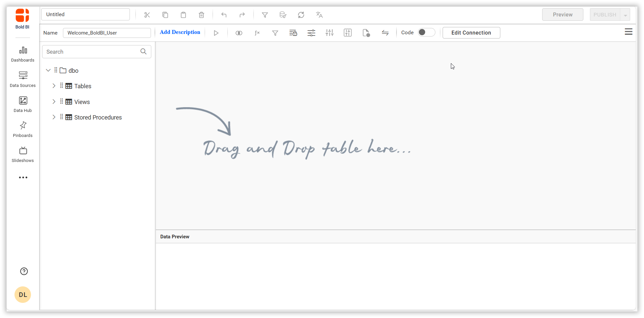Open the Dashboards section
Image resolution: width=644 pixels, height=318 pixels.
coord(23,54)
